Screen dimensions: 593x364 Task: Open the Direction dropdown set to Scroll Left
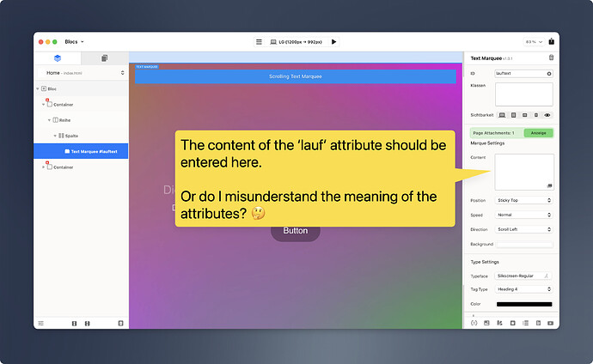tap(524, 229)
